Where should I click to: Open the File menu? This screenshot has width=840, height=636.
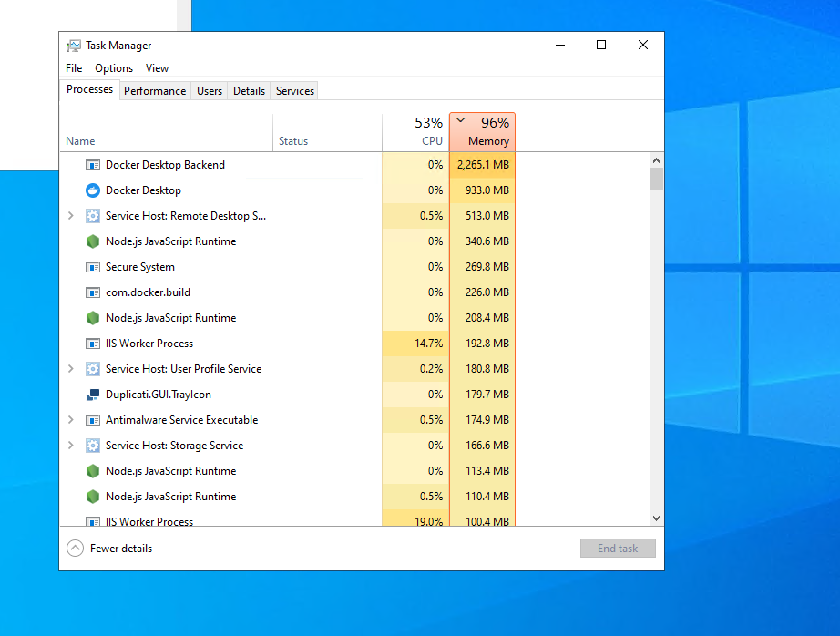point(74,68)
